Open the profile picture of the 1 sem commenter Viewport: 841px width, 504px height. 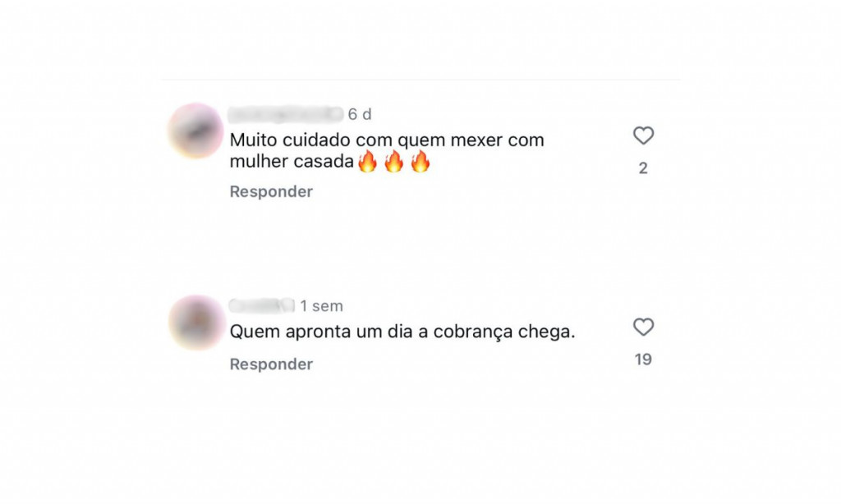tap(196, 323)
